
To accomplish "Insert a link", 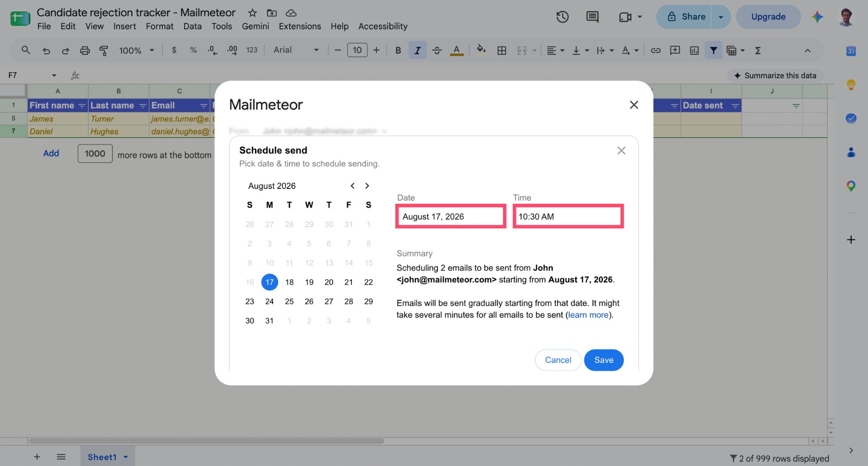I will tap(656, 50).
